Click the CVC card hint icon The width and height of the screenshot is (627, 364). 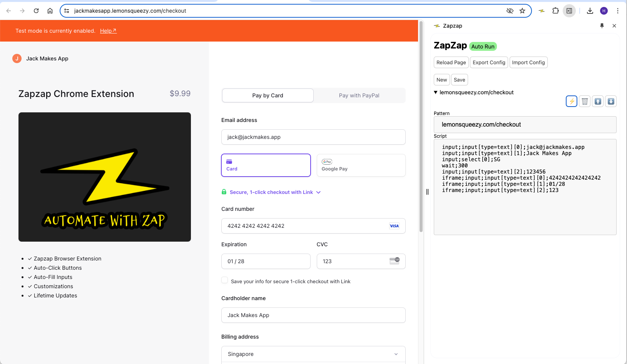coord(395,261)
